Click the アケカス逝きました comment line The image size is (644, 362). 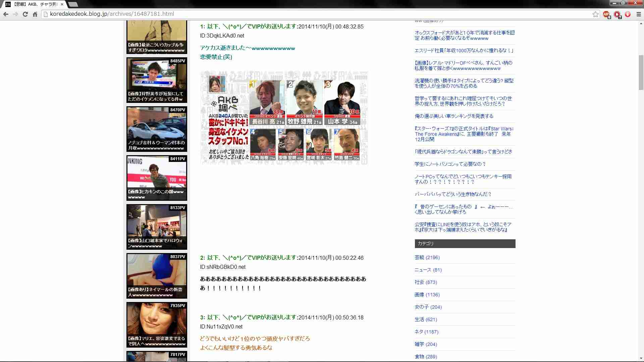click(248, 48)
